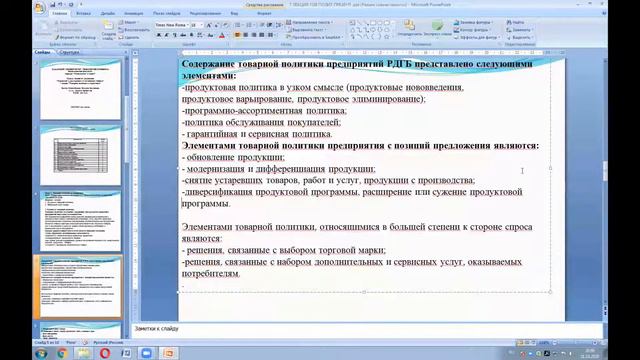Viewport: 640px width, 360px height.
Task: Open the Анимация ribbon tab
Action: click(x=134, y=13)
